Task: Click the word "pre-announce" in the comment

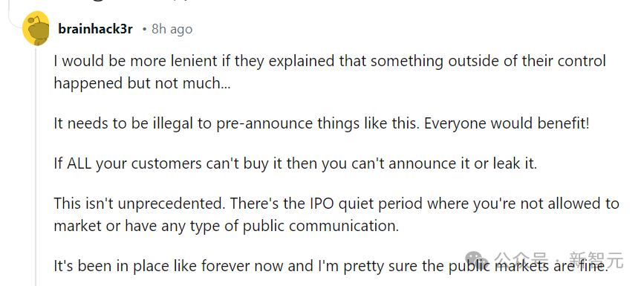Action: 265,124
